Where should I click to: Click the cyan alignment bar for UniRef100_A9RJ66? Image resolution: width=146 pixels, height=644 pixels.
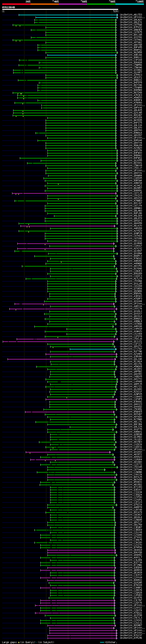[82, 55]
